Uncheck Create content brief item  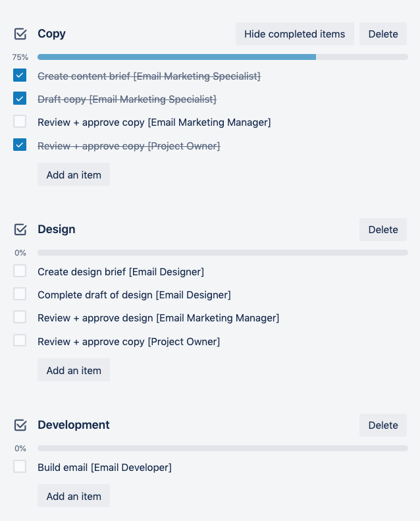[x=20, y=76]
